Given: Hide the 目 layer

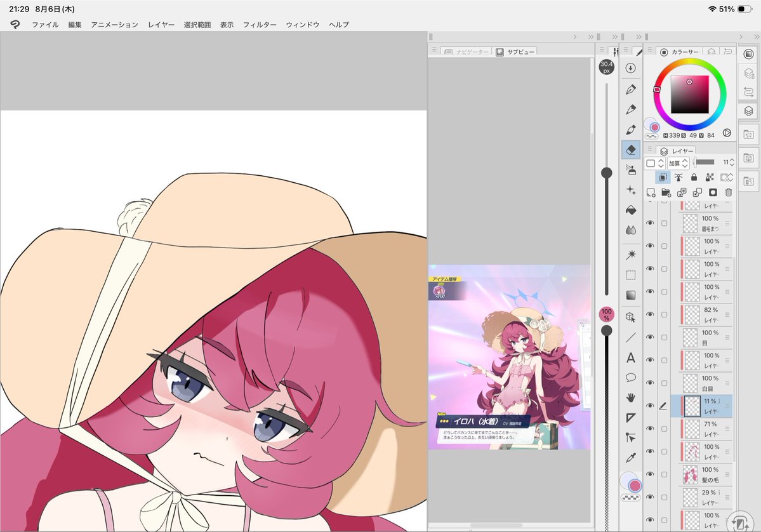Looking at the screenshot, I should (x=650, y=337).
